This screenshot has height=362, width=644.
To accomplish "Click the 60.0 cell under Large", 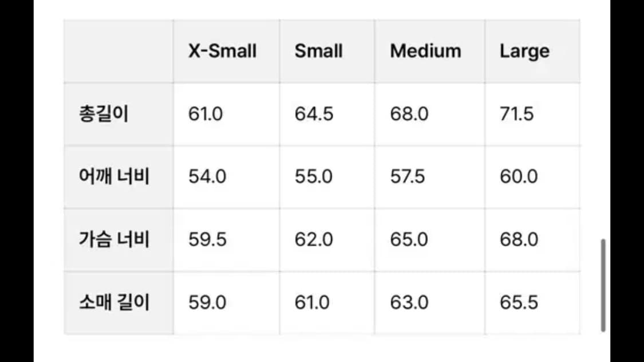I will coord(519,176).
